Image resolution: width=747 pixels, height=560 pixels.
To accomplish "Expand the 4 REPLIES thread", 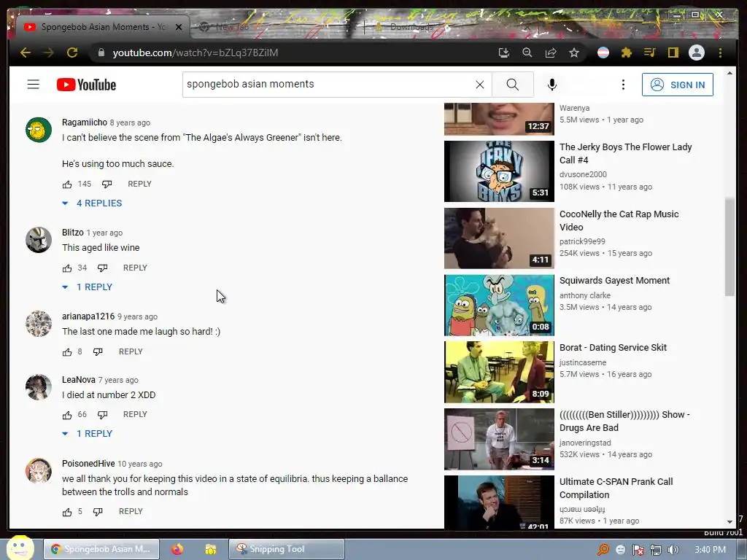I will point(93,203).
